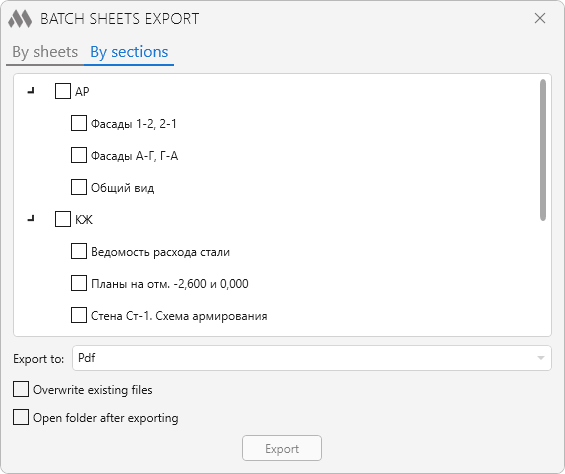Switch to the By sheets tab
Image resolution: width=565 pixels, height=474 pixels.
[45, 52]
